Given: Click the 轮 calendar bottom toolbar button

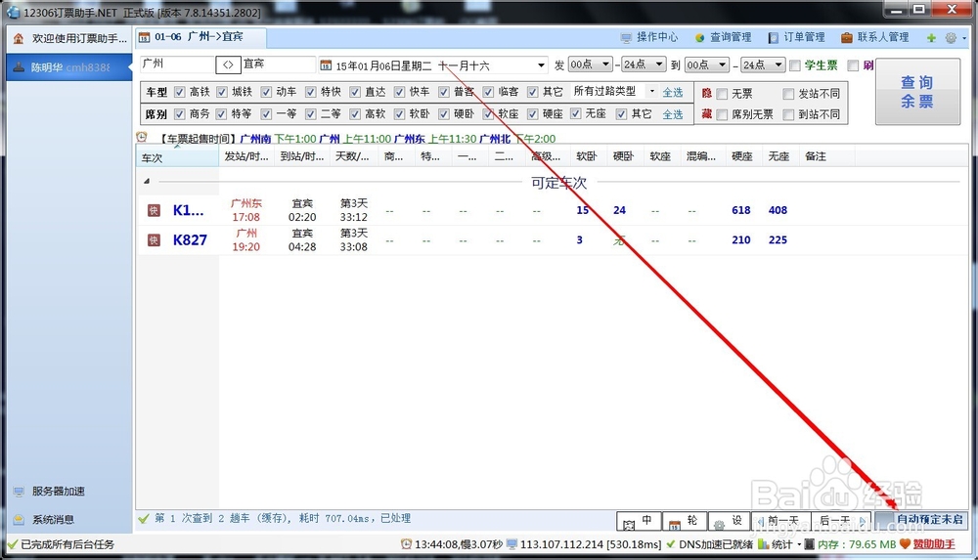Looking at the screenshot, I should pos(684,521).
